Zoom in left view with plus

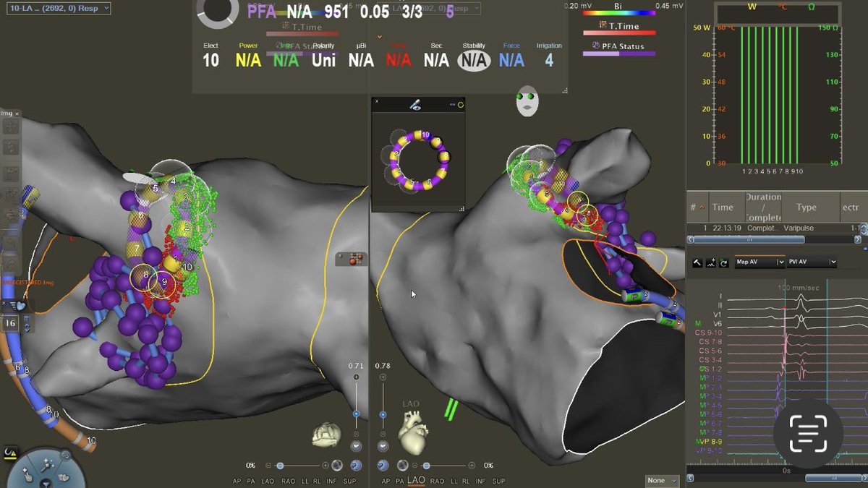point(357,377)
